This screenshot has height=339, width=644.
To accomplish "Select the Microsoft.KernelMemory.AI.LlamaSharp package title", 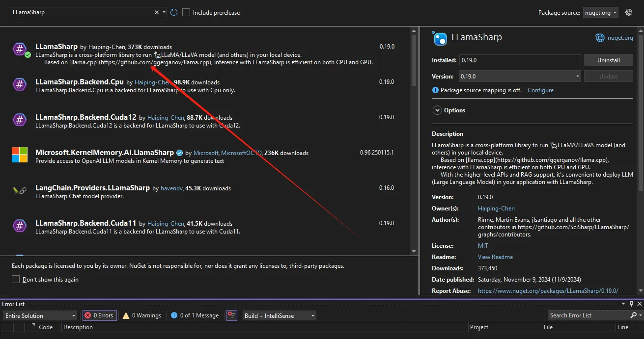I will pos(105,153).
